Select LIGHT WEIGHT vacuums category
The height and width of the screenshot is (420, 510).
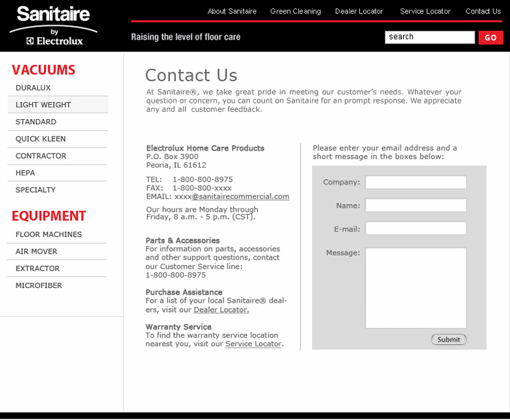pos(43,105)
